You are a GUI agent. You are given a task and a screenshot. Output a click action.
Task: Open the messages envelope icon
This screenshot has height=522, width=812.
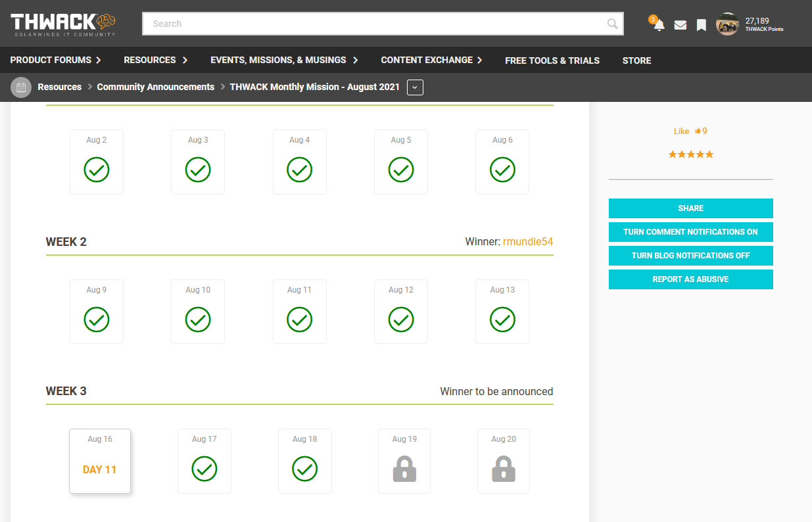coord(681,25)
